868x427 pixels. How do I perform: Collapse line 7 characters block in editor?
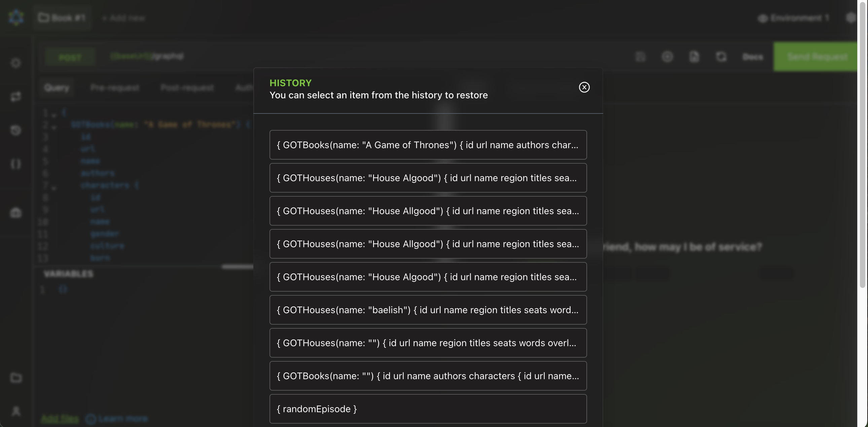click(54, 187)
